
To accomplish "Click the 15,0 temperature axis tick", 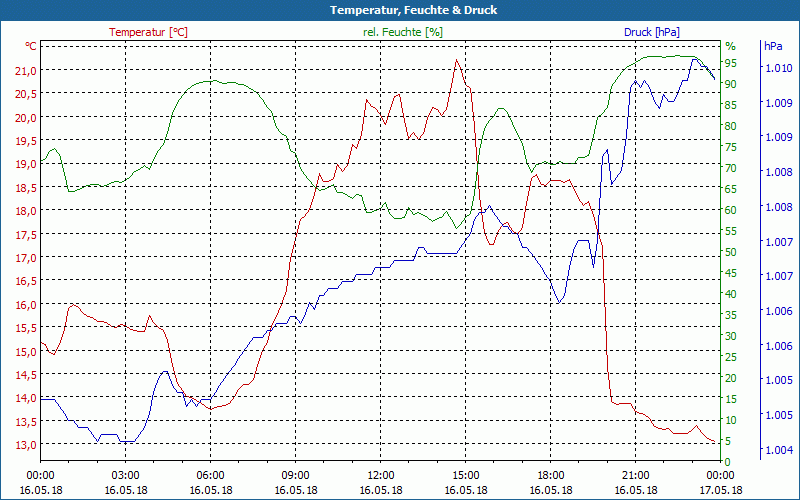I will 26,352.
